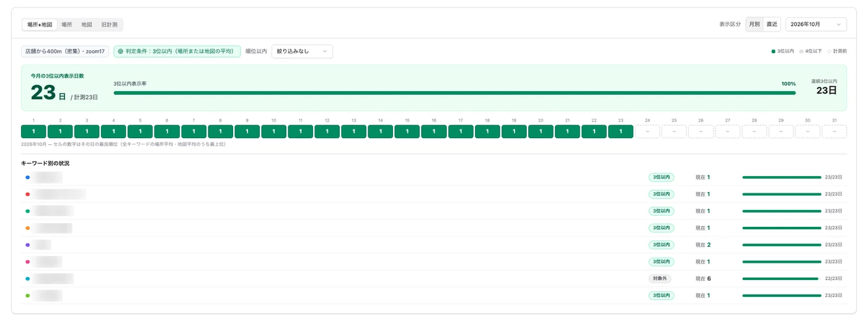Viewport: 868px width, 321px height.
Task: Click the progress bar in pink-dot row
Action: (782, 262)
